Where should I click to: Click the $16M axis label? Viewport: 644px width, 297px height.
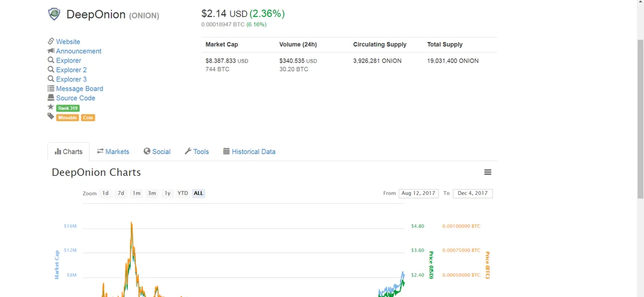(70, 226)
